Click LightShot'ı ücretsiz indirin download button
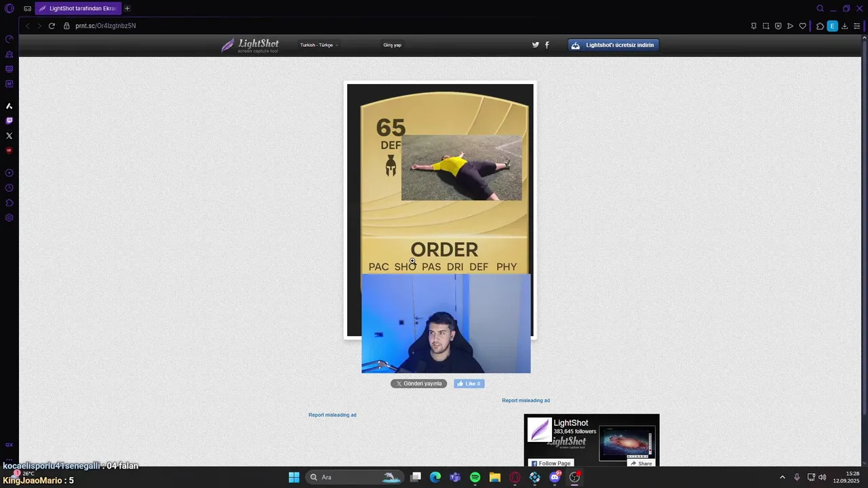This screenshot has height=488, width=868. (x=614, y=45)
